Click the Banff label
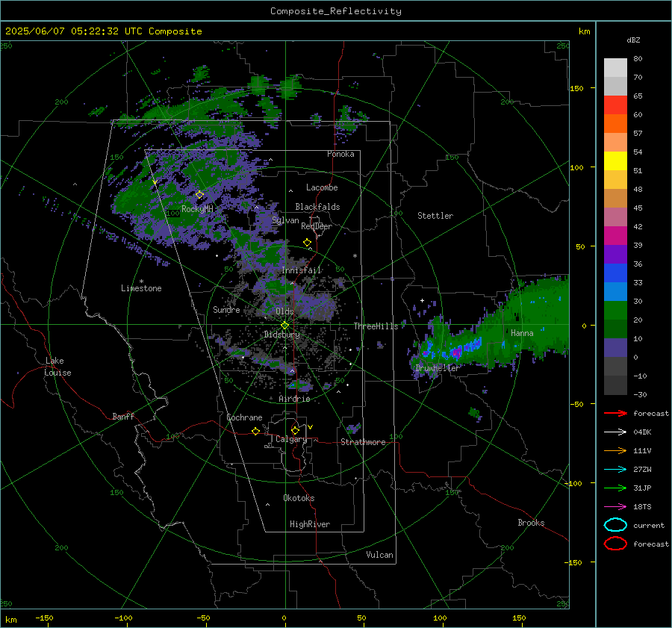The image size is (672, 628). pos(123,416)
